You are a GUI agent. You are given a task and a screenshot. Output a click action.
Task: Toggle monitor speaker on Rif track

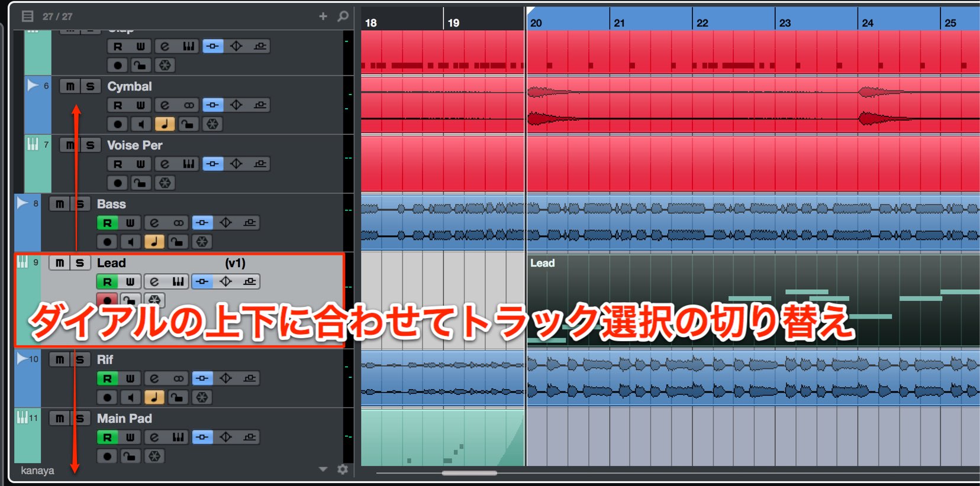coord(130,397)
